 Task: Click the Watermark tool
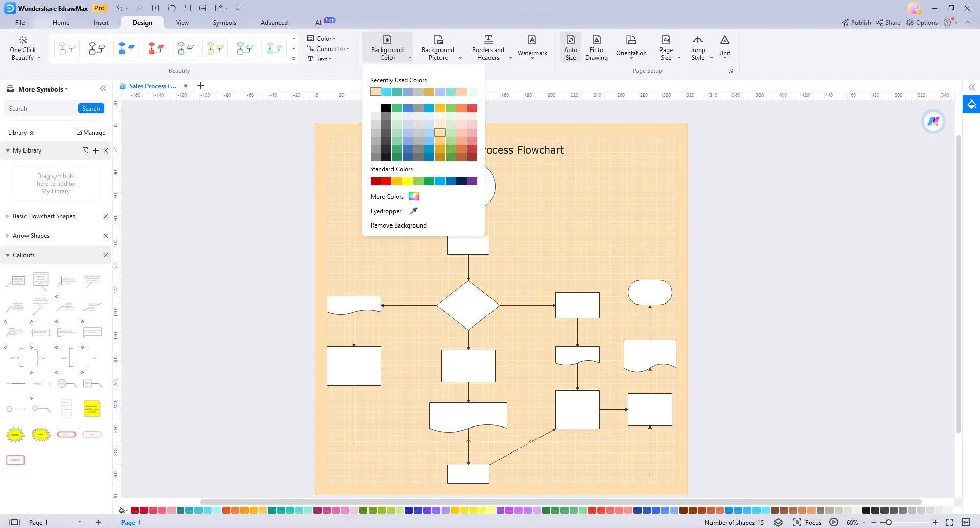point(532,47)
